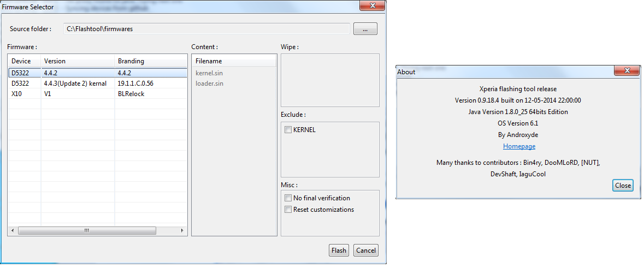The height and width of the screenshot is (268, 644).
Task: Click Close in the About dialog
Action: tap(623, 185)
